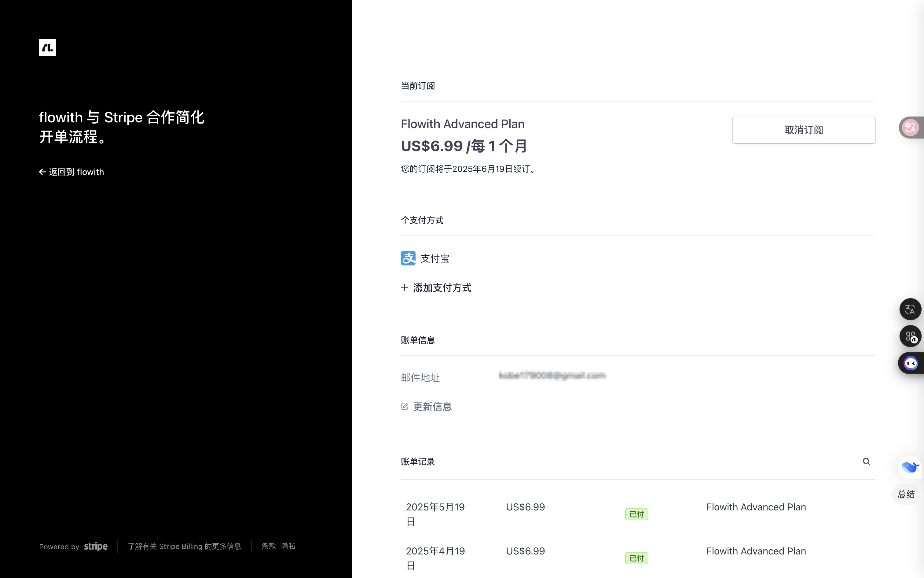Viewport: 924px width, 578px height.
Task: Open the 2025年4月19日 invoice row date
Action: coord(435,558)
